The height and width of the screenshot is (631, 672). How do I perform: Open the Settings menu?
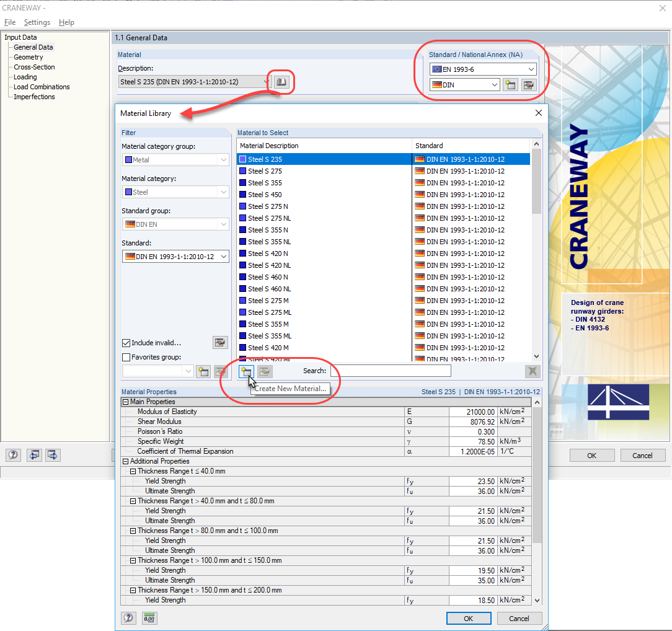tap(37, 22)
